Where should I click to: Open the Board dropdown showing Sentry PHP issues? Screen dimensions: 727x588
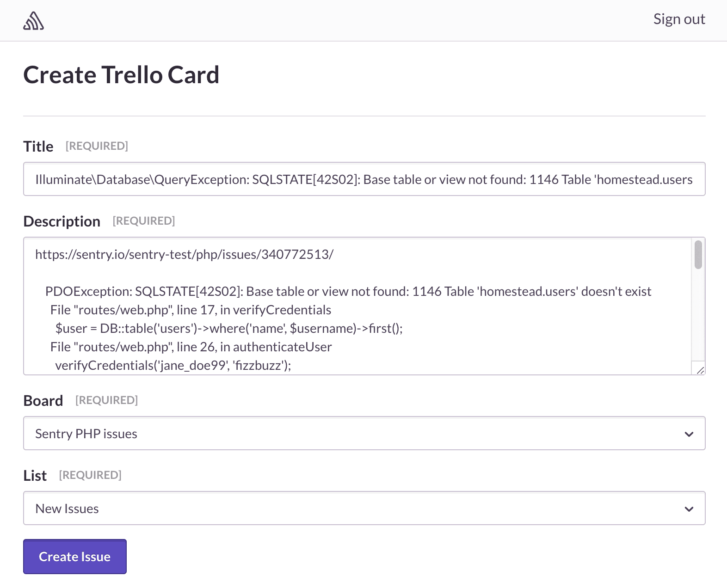click(x=364, y=434)
